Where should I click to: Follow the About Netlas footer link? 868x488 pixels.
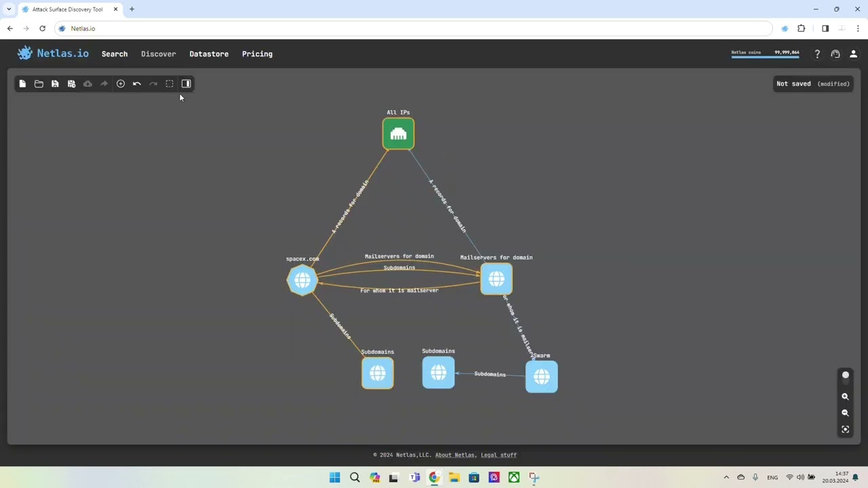point(455,455)
